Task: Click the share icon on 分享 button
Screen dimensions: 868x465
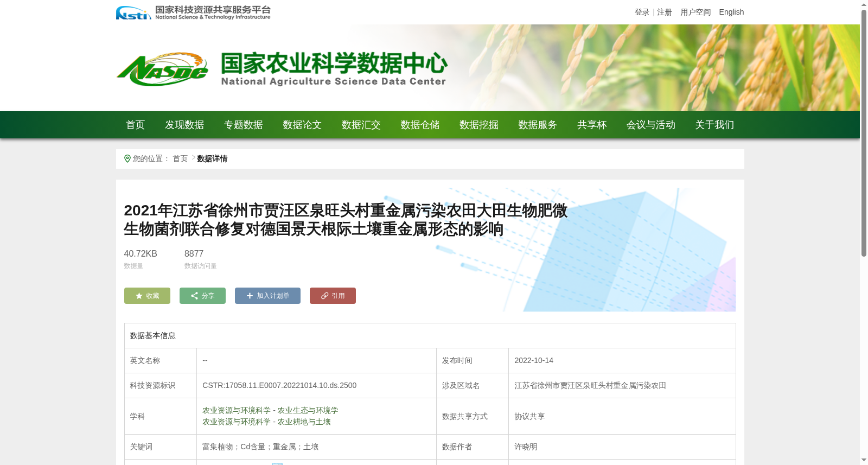Action: (x=194, y=296)
